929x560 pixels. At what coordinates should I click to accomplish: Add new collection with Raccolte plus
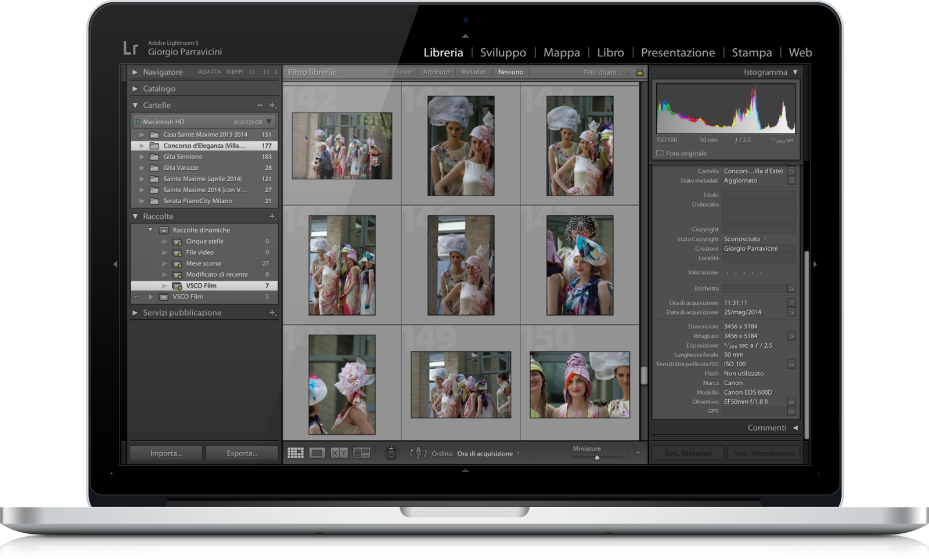272,216
